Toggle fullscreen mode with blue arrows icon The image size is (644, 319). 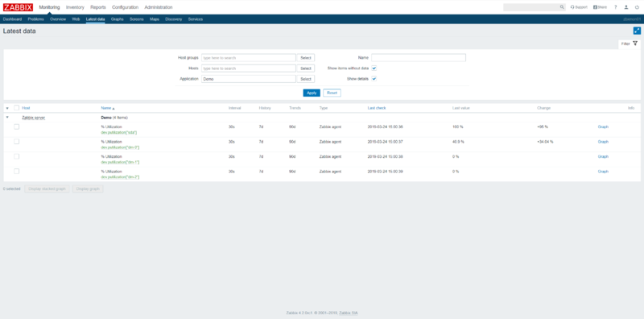click(x=637, y=31)
